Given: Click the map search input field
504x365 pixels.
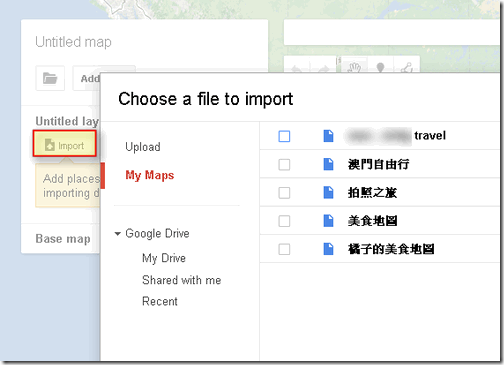Looking at the screenshot, I should 392,32.
